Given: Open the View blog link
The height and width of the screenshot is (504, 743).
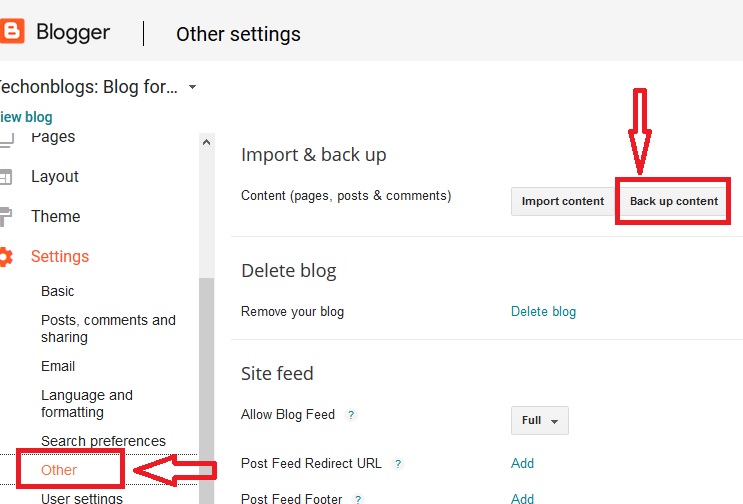Looking at the screenshot, I should (x=26, y=117).
